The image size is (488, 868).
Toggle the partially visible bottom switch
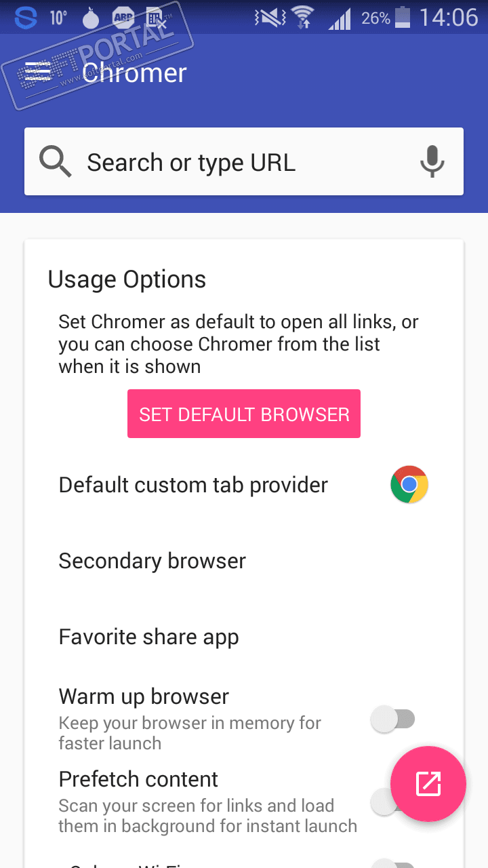(393, 863)
